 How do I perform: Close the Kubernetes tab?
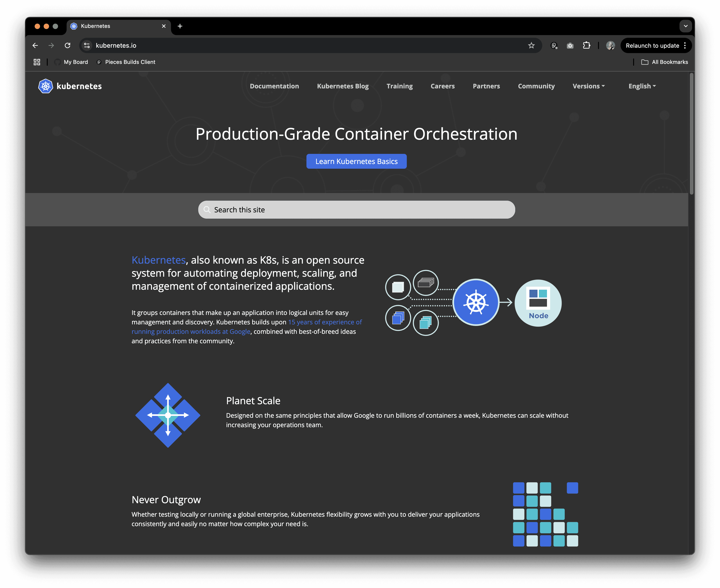pyautogui.click(x=164, y=26)
